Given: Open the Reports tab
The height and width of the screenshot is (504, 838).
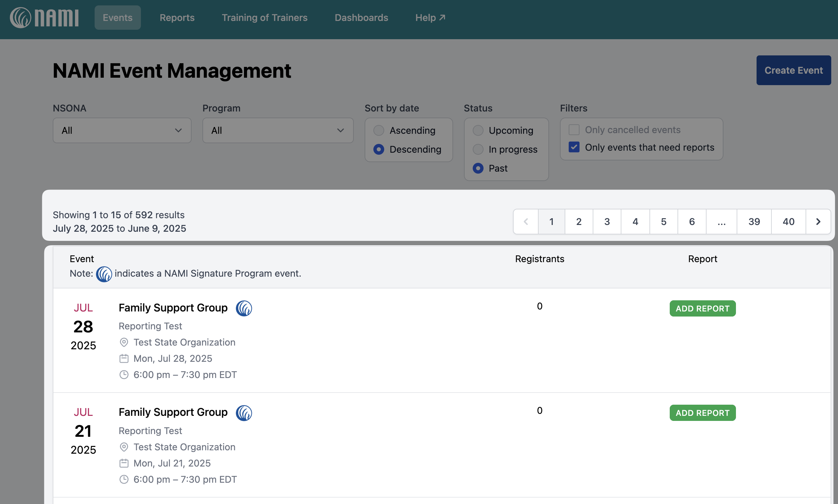Looking at the screenshot, I should (177, 18).
